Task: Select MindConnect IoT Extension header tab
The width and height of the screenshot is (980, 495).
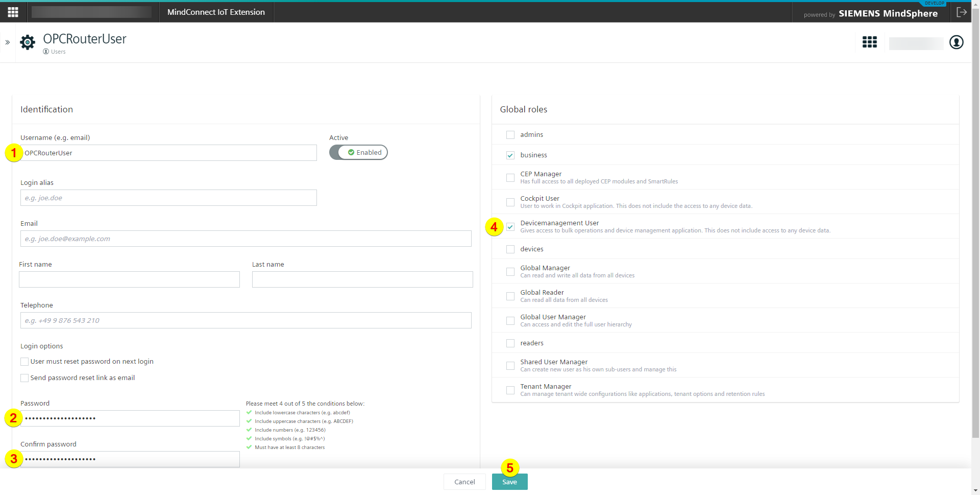Action: point(216,12)
